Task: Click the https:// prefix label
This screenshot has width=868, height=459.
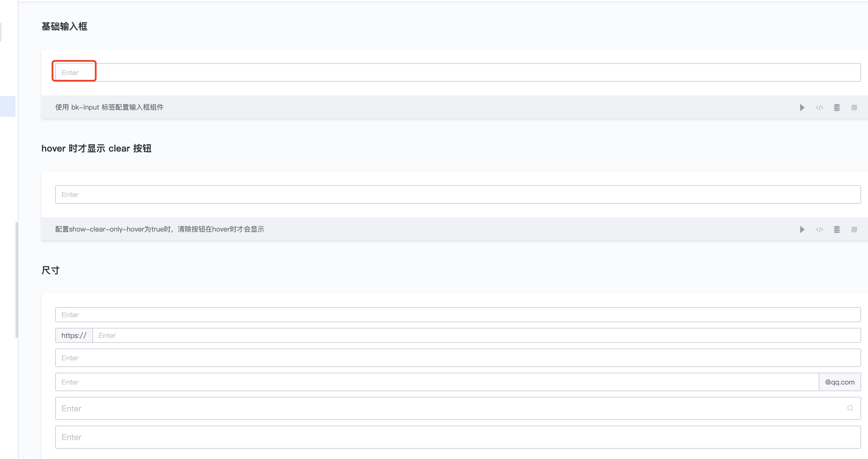Action: pyautogui.click(x=74, y=335)
